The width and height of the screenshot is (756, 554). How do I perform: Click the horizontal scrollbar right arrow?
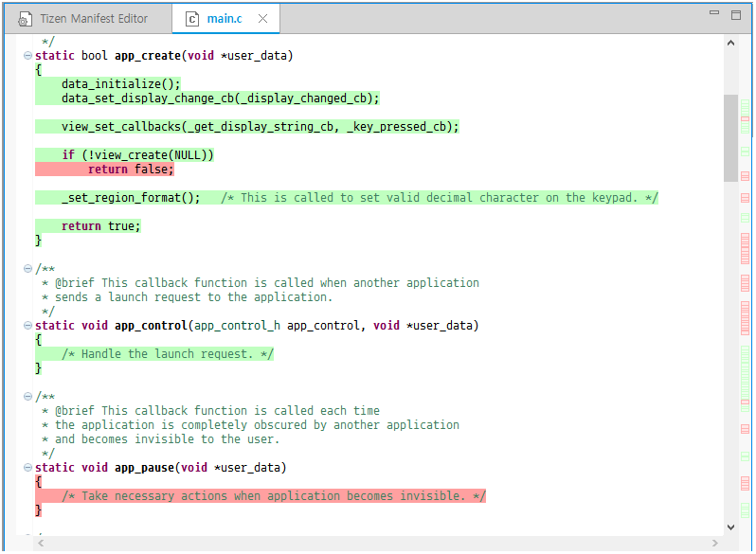[713, 544]
